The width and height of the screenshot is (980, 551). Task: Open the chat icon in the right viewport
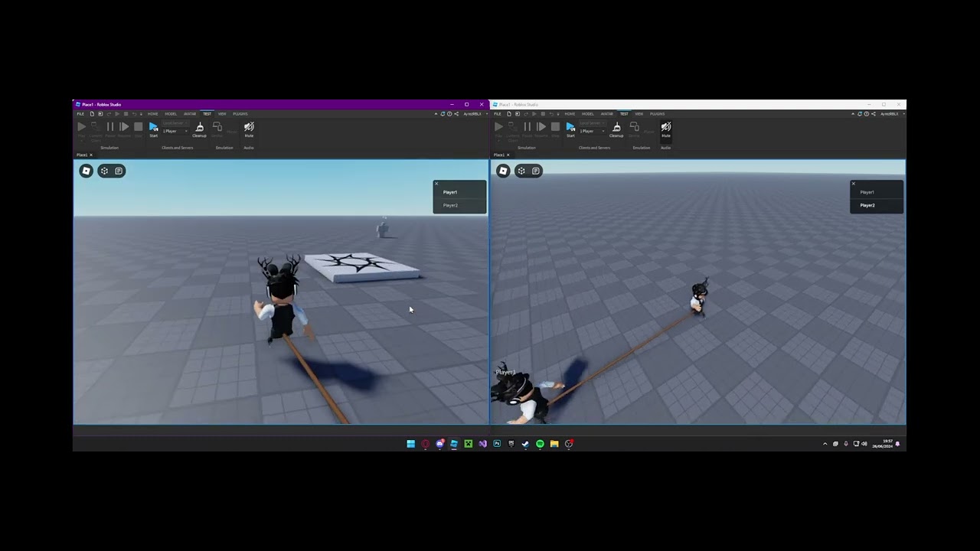click(x=536, y=171)
